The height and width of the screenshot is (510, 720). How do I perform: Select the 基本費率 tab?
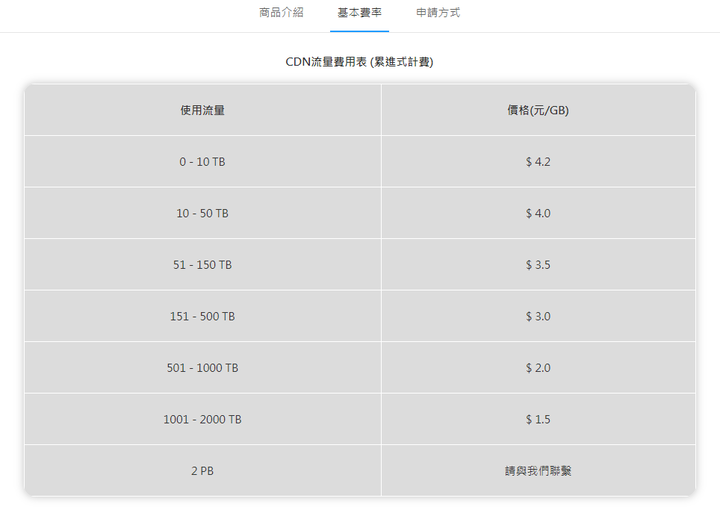click(360, 13)
